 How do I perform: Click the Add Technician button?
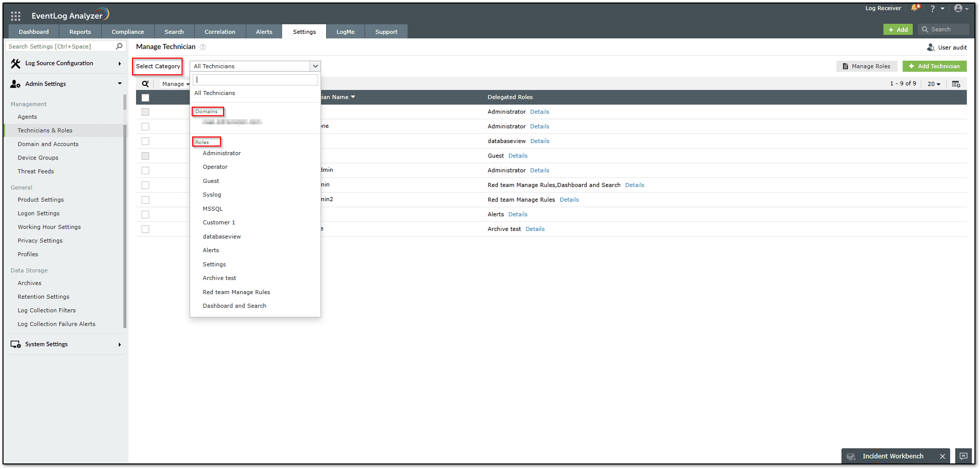click(934, 66)
